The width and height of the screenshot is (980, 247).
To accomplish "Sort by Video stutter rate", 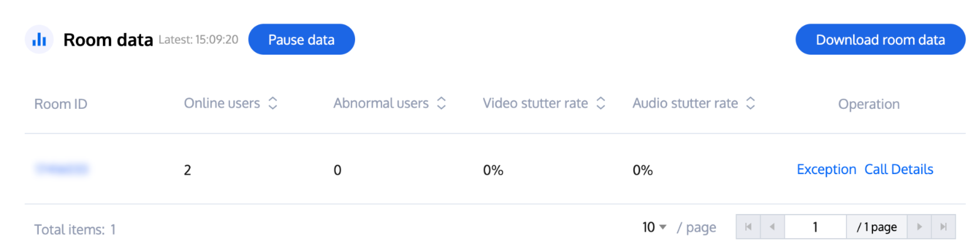I will [601, 104].
